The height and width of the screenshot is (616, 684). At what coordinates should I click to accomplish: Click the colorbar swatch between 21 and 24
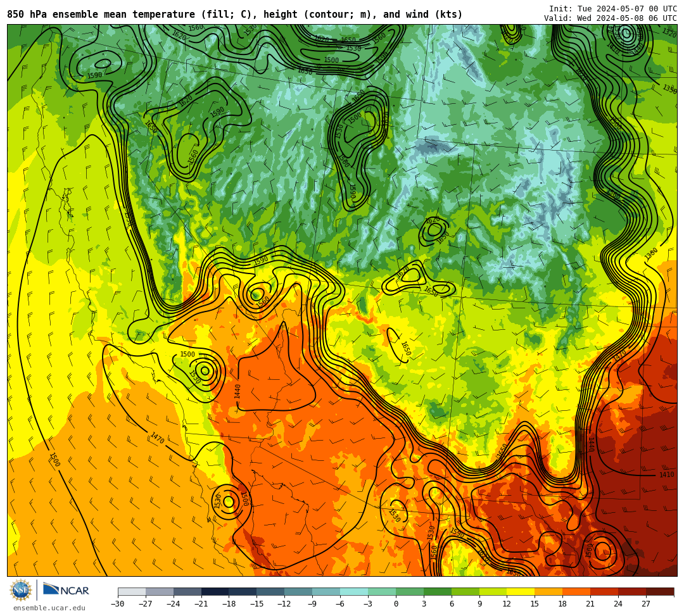pos(604,591)
